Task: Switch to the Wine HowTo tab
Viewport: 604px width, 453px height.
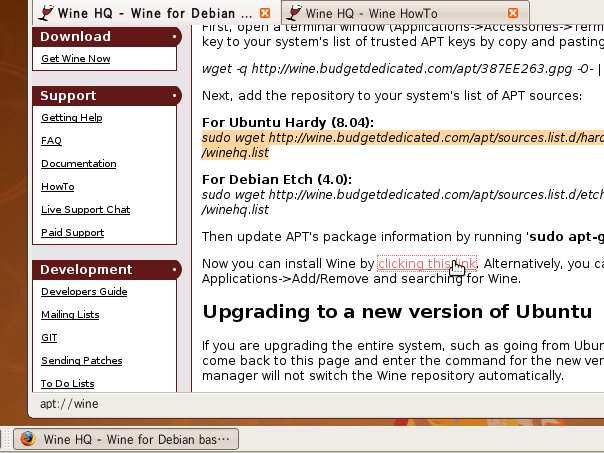Action: pos(406,13)
